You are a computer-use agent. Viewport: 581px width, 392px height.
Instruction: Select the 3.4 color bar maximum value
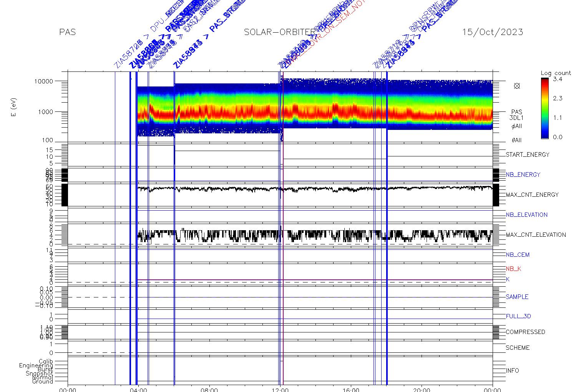558,79
